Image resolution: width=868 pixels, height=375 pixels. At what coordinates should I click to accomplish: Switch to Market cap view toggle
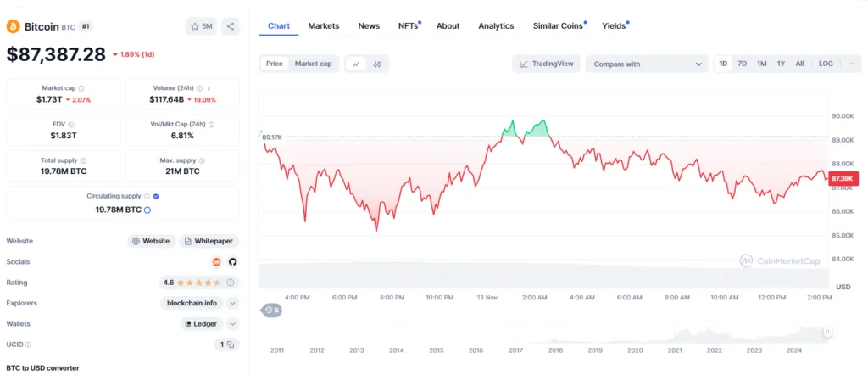(x=314, y=64)
